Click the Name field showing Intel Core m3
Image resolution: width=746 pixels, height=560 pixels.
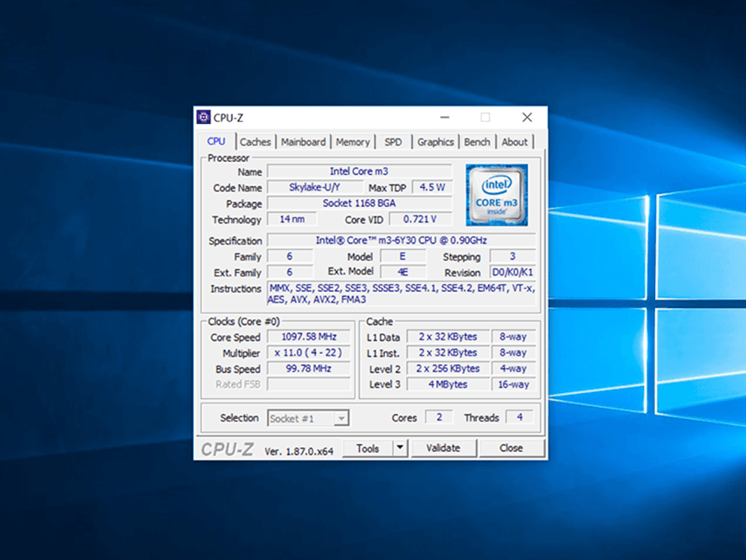(x=359, y=171)
